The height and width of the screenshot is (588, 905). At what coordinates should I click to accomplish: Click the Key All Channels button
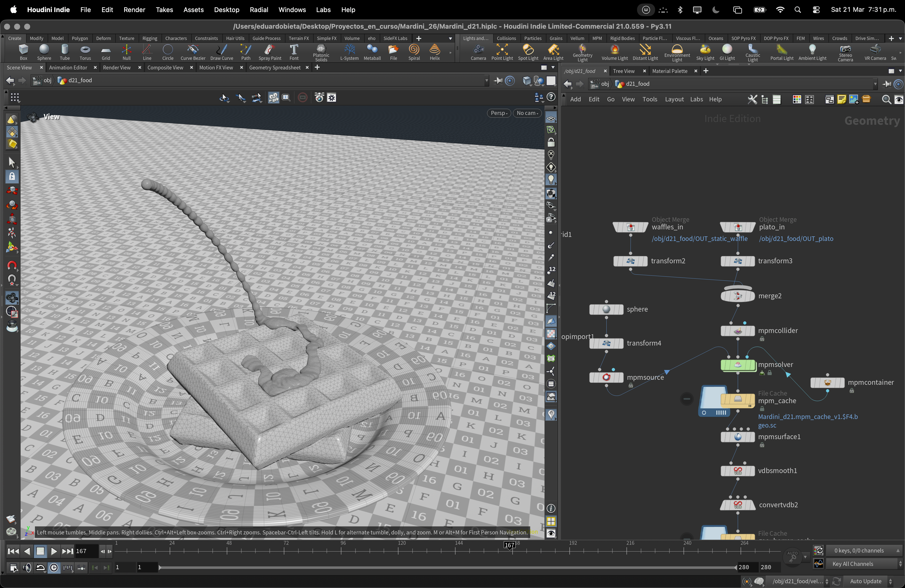click(x=852, y=564)
